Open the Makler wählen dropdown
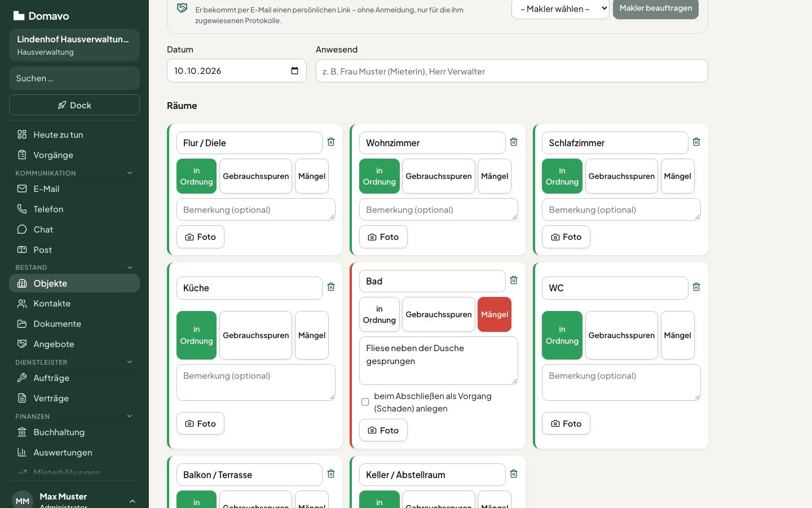The width and height of the screenshot is (812, 508). 560,8
